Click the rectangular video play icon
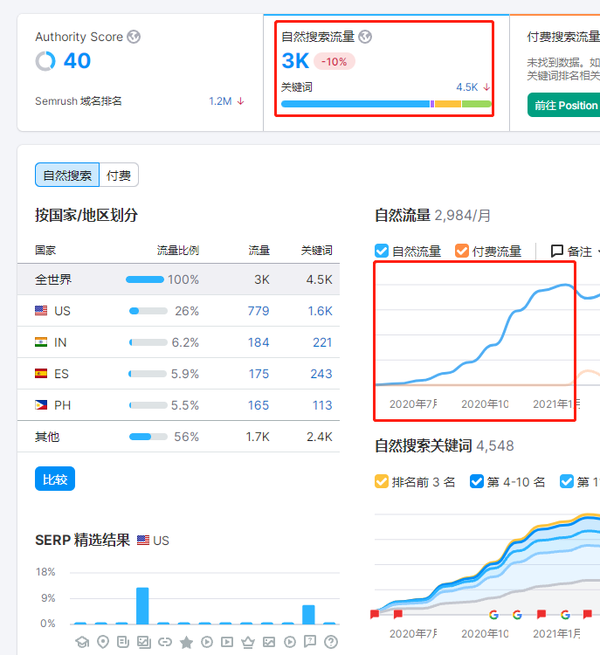600x655 pixels. coord(227,642)
